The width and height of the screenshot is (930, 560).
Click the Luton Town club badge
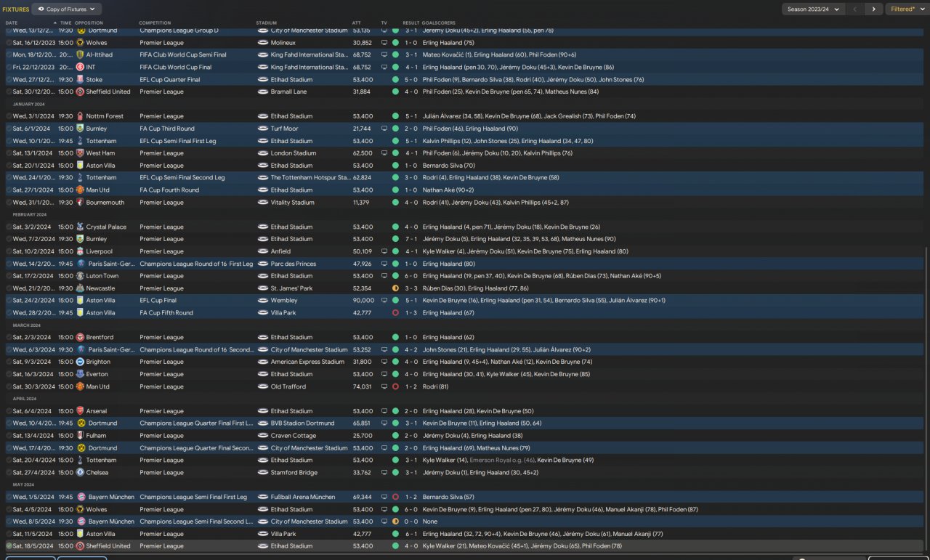coord(80,276)
